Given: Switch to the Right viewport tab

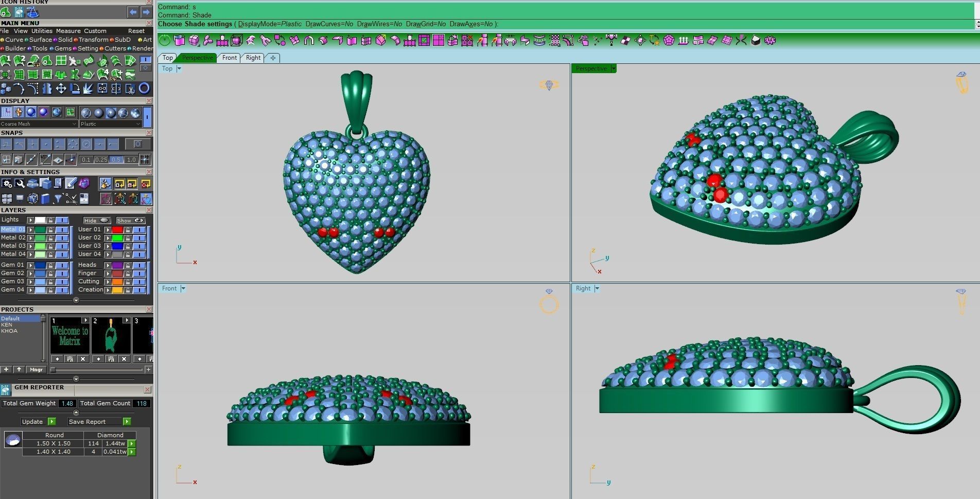Looking at the screenshot, I should click(x=253, y=58).
